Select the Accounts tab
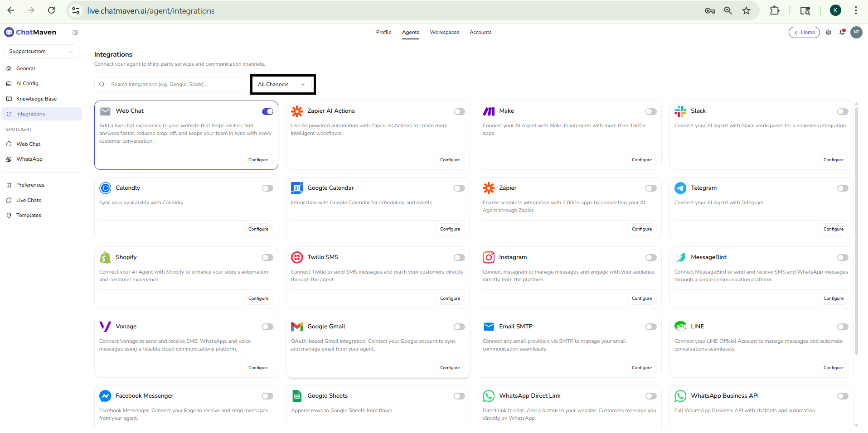This screenshot has height=433, width=868. 480,32
